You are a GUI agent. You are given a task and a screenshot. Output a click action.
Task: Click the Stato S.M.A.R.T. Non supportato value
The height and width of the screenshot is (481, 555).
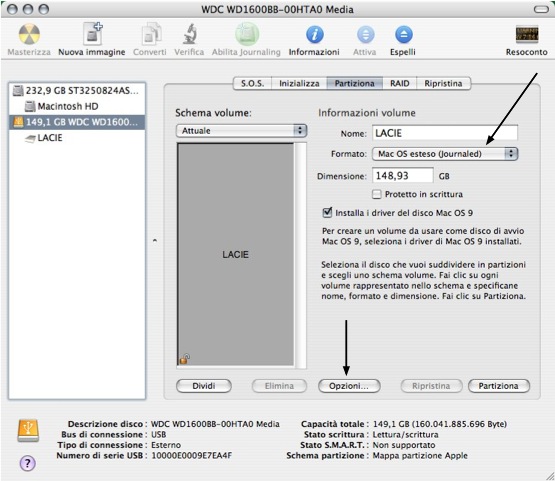404,445
